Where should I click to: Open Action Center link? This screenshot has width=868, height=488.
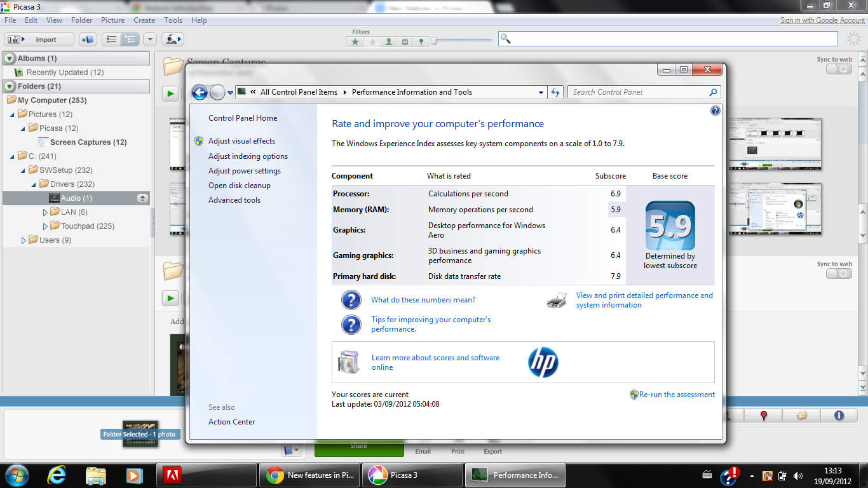pos(231,422)
